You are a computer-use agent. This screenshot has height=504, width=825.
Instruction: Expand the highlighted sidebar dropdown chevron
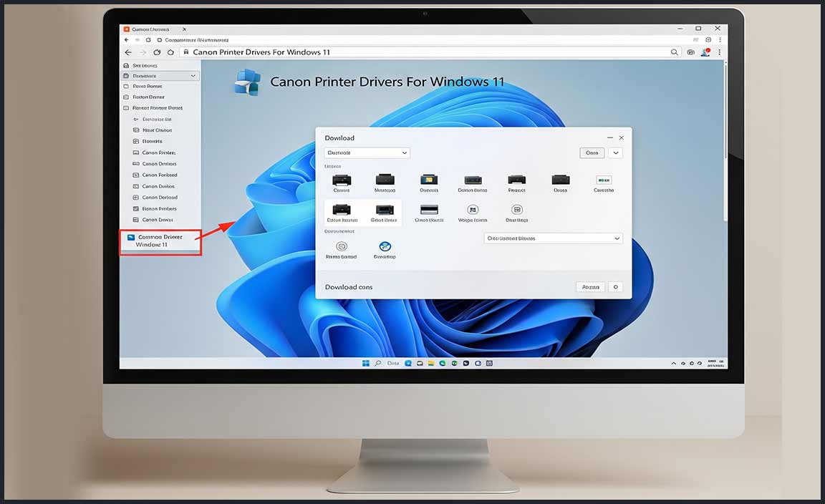coord(193,76)
